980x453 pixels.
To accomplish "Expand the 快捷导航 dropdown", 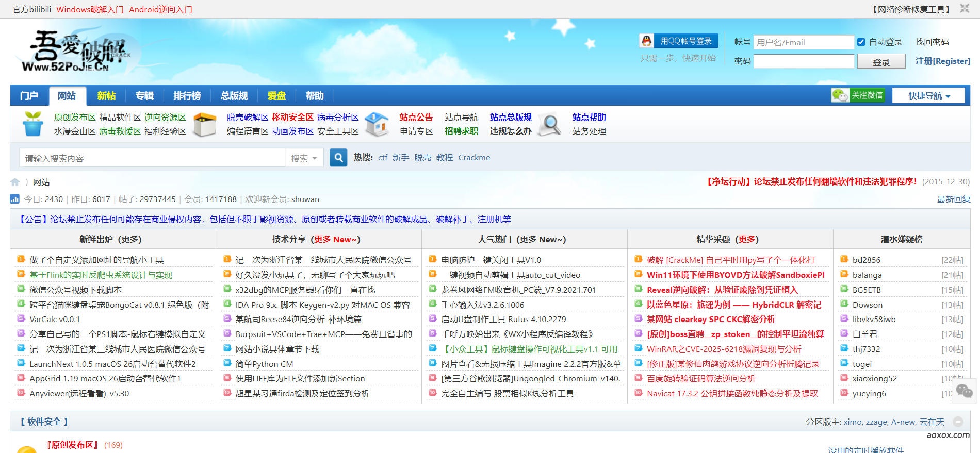I will pyautogui.click(x=929, y=96).
